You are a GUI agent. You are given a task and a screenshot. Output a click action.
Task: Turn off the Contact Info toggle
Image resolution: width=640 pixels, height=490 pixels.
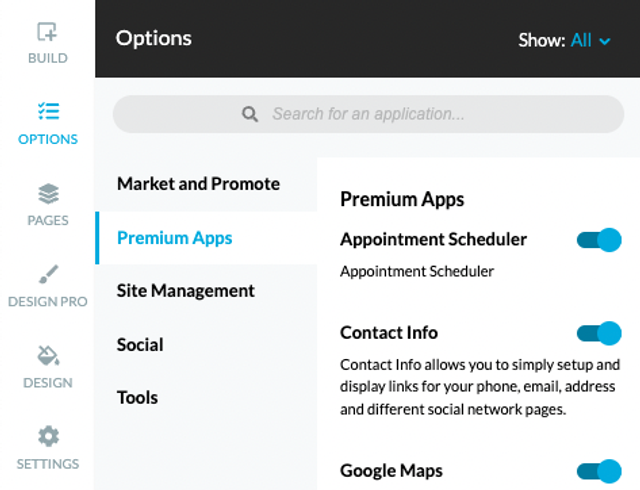pyautogui.click(x=599, y=333)
